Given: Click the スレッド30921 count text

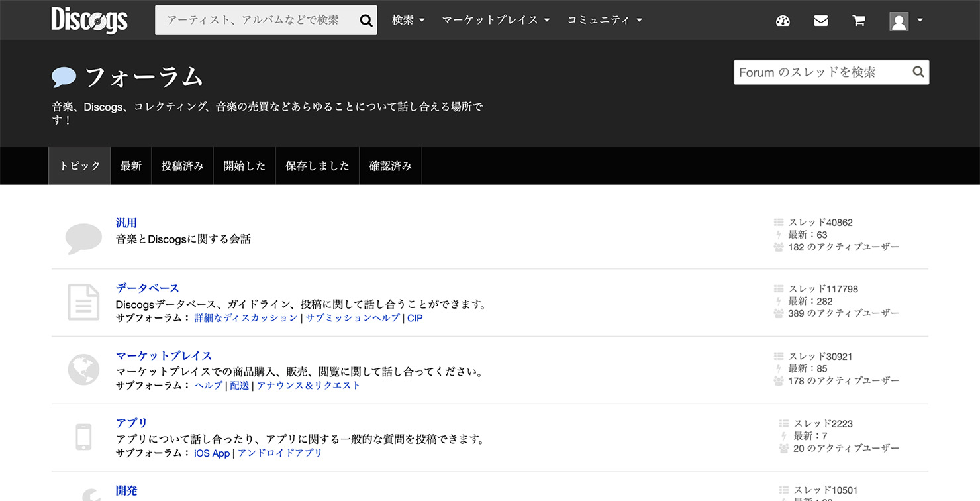Looking at the screenshot, I should coord(820,357).
